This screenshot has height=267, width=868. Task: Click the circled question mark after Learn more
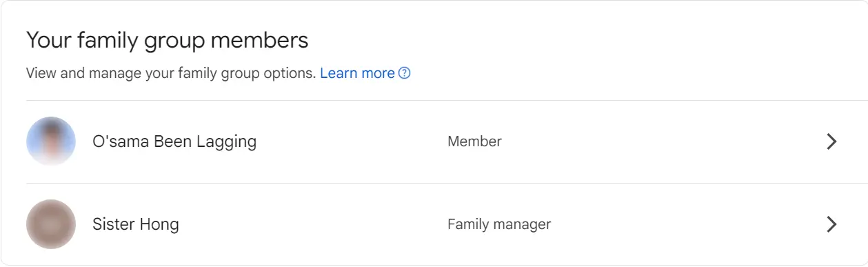(x=405, y=73)
